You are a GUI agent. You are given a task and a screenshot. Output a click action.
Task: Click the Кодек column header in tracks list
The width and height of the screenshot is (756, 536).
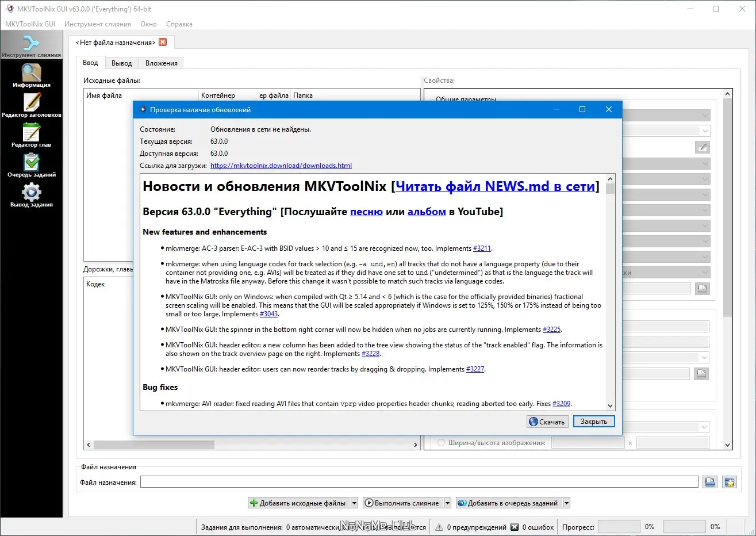108,284
